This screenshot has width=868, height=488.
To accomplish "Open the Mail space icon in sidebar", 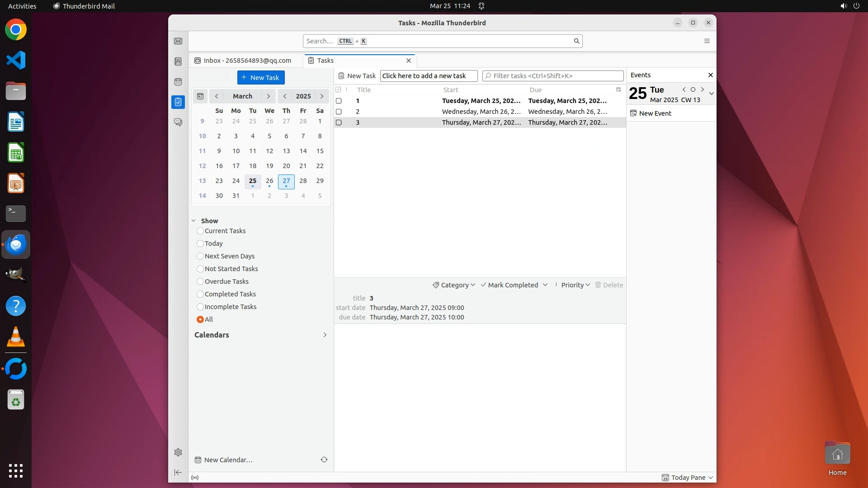I will (x=178, y=41).
